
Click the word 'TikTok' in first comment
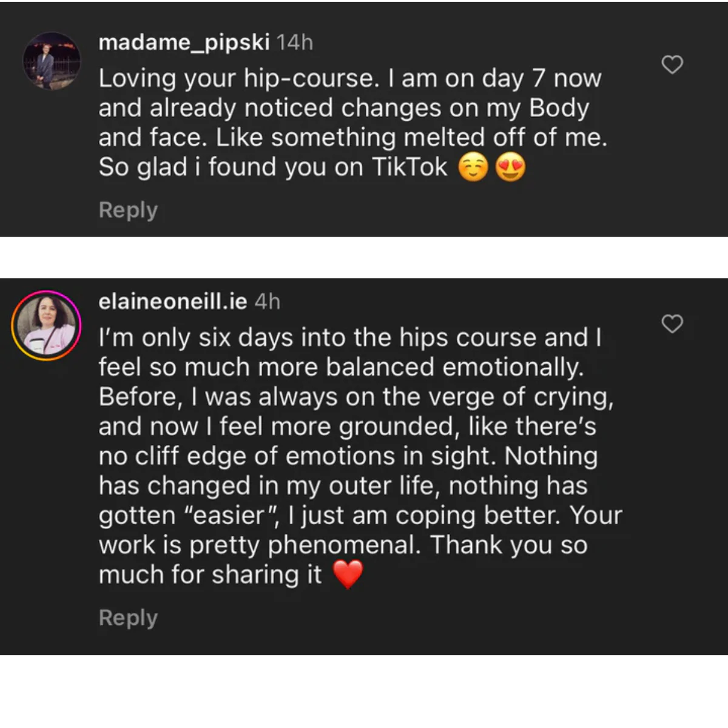(x=409, y=167)
